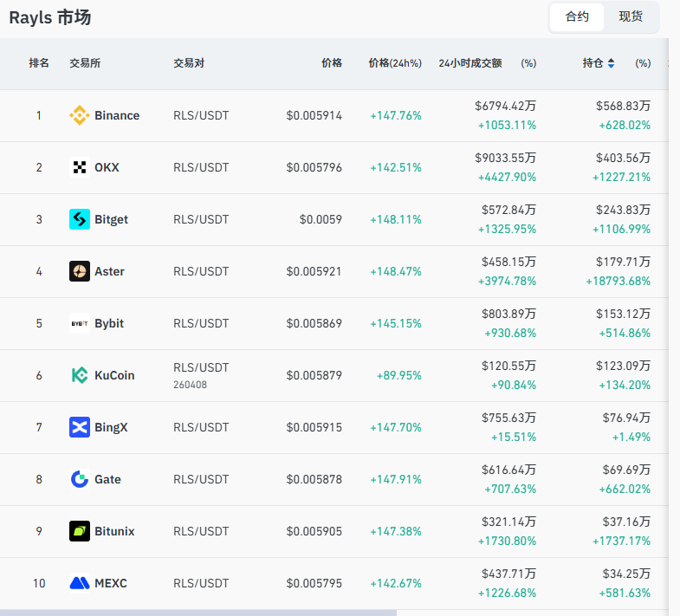Open the Gate exchange link
The image size is (680, 616).
107,479
